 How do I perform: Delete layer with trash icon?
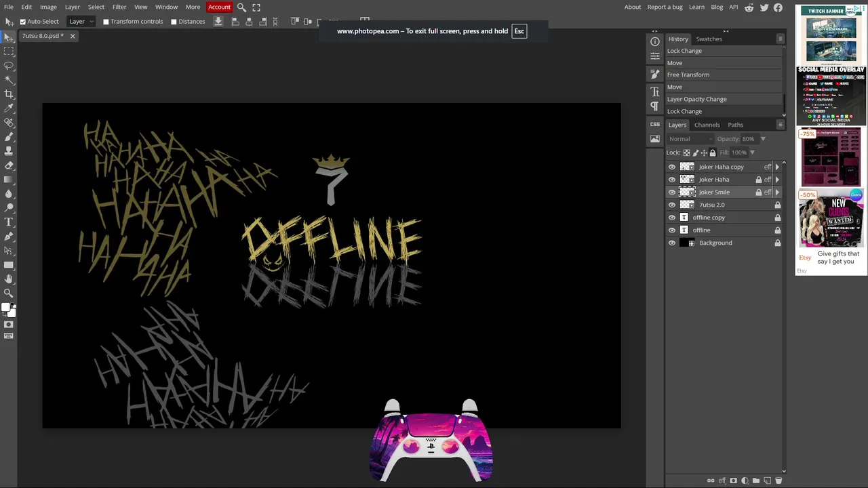[778, 481]
